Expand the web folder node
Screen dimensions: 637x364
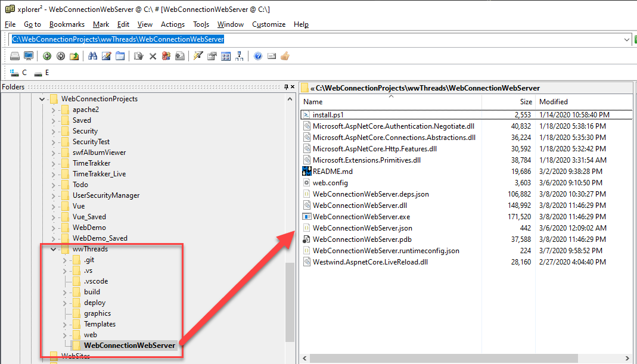64,335
